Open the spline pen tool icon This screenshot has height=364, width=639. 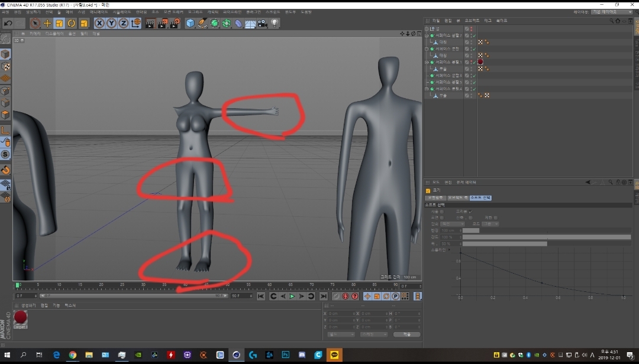point(202,23)
